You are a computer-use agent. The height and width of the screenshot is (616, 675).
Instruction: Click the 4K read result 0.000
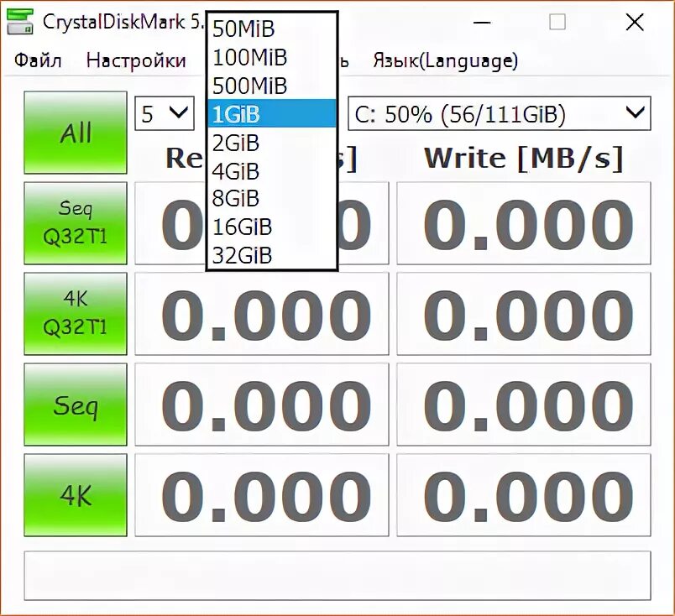pyautogui.click(x=262, y=495)
